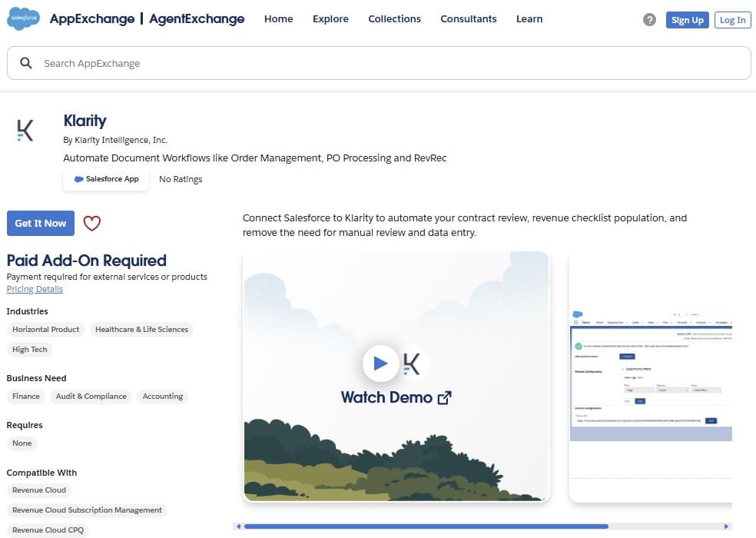Viewport: 756px width, 538px height.
Task: Select the Horizontal Product tag
Action: tap(46, 330)
